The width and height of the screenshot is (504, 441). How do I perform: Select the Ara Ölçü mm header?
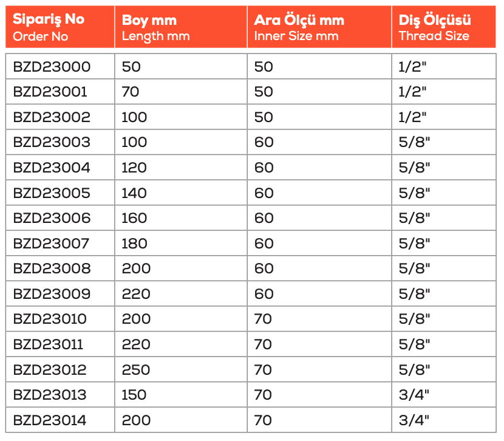pos(299,27)
